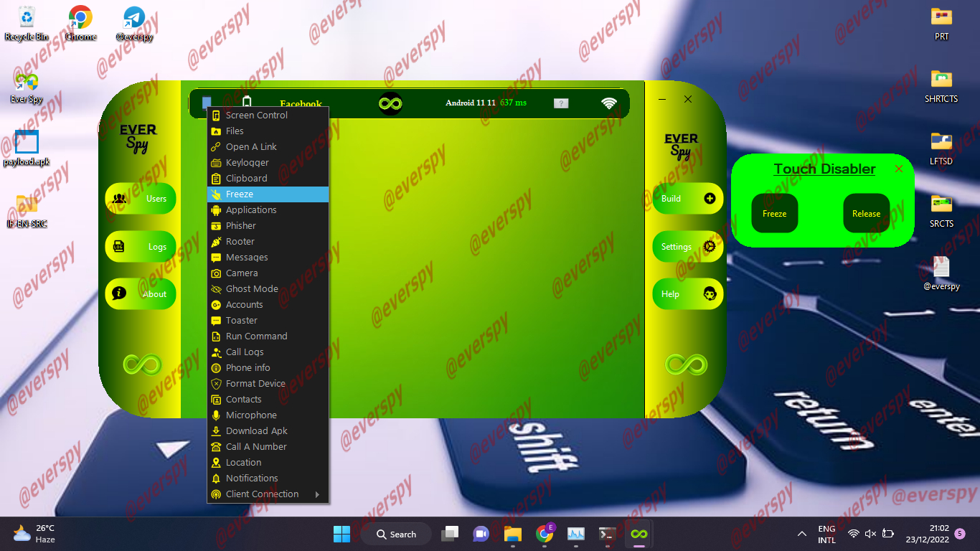Choose Phone info in the menu

pyautogui.click(x=268, y=368)
